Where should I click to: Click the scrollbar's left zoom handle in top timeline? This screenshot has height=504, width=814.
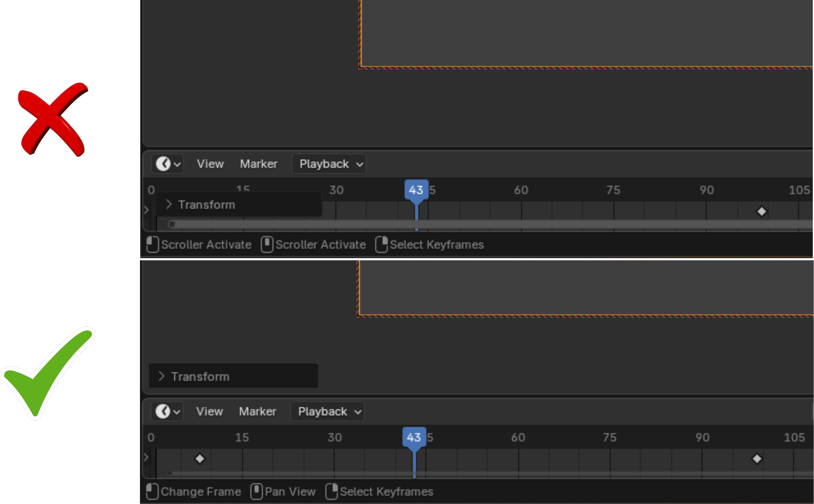[172, 224]
